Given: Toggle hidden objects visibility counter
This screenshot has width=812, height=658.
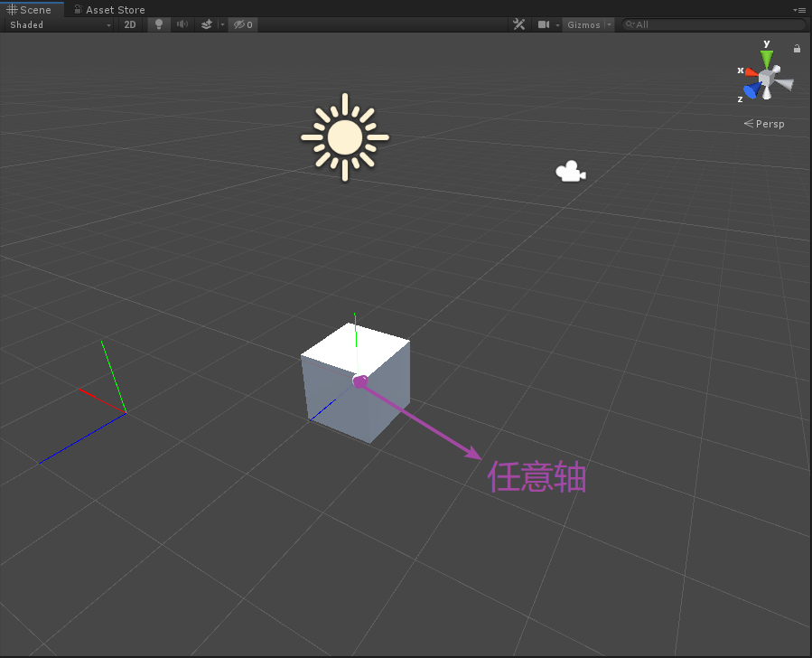Looking at the screenshot, I should coord(243,25).
